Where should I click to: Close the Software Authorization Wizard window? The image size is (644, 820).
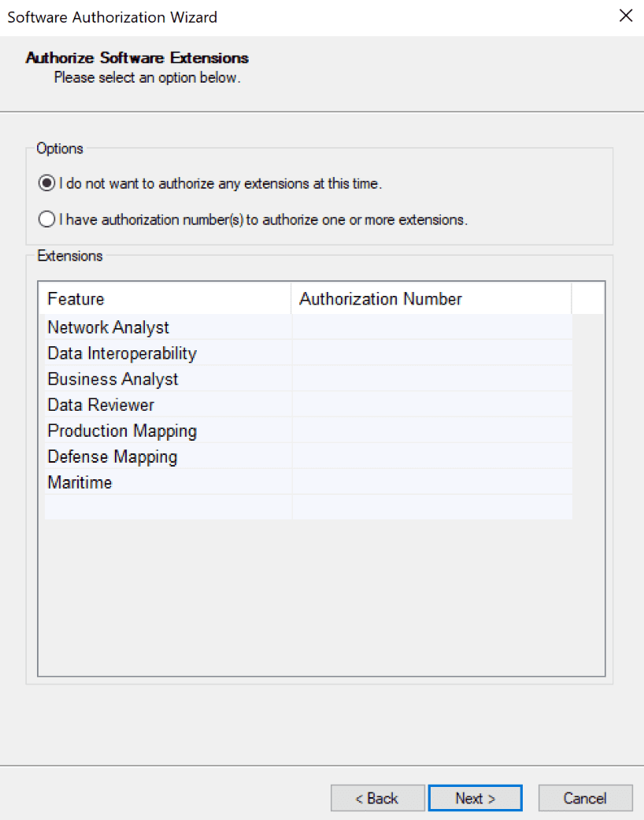(x=626, y=16)
